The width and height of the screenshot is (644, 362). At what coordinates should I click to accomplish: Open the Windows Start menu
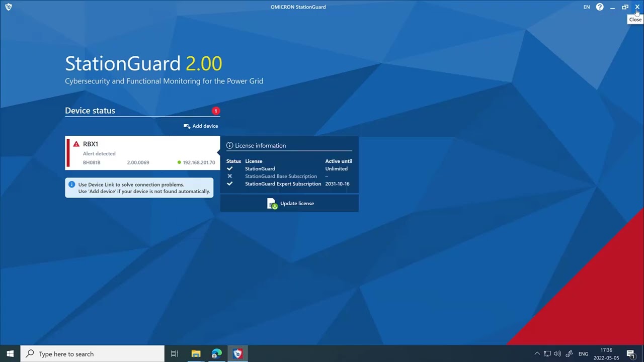coord(10,354)
